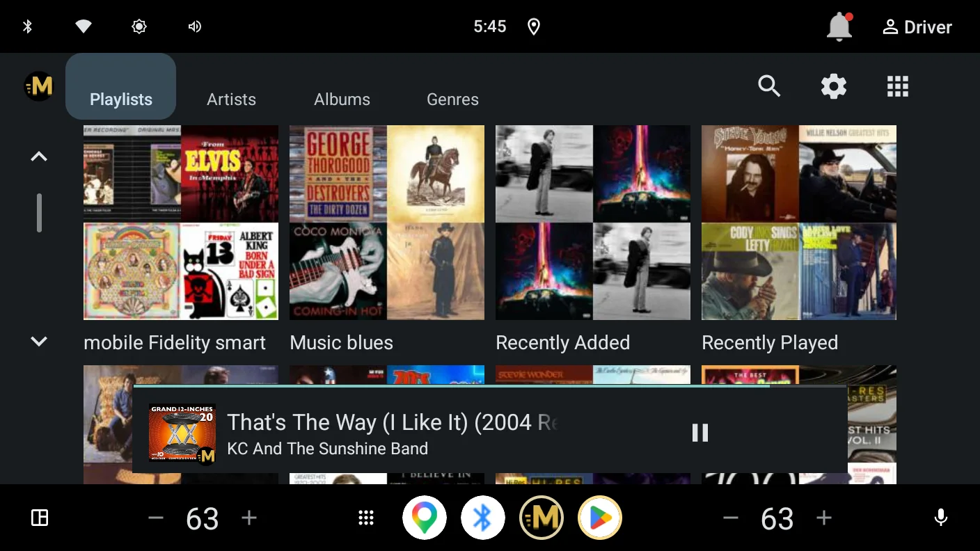The height and width of the screenshot is (551, 980).
Task: Open the split-screen layout icon
Action: coord(40,518)
